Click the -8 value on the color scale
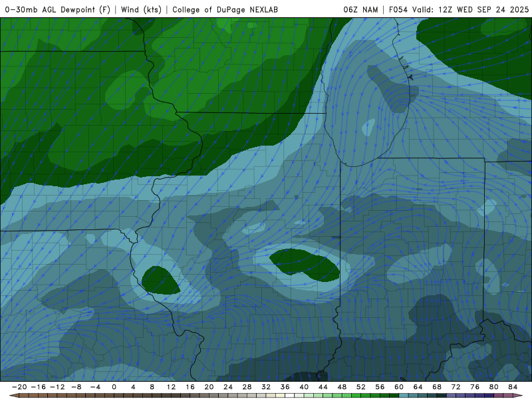This screenshot has width=532, height=399. click(76, 387)
